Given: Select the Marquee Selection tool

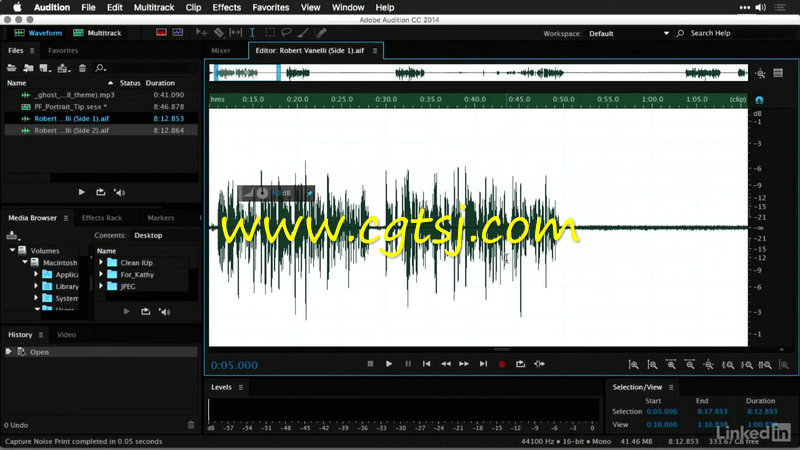Looking at the screenshot, I should 269,33.
